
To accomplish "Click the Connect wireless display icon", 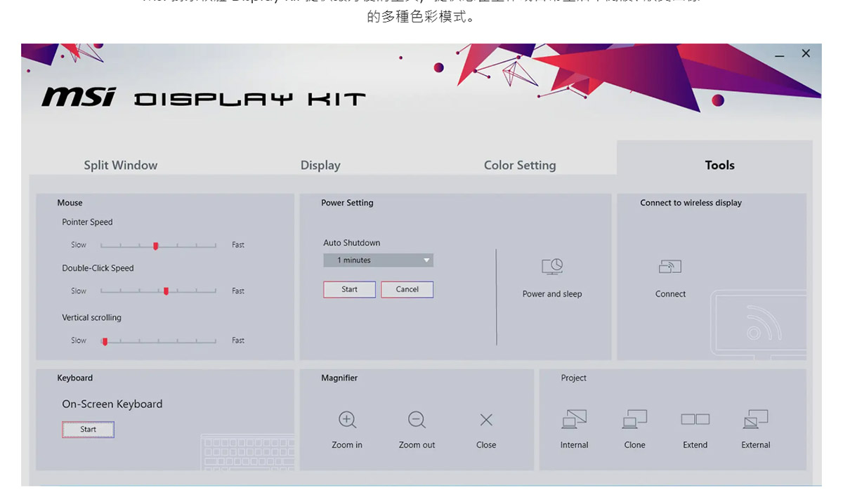I will pyautogui.click(x=670, y=267).
